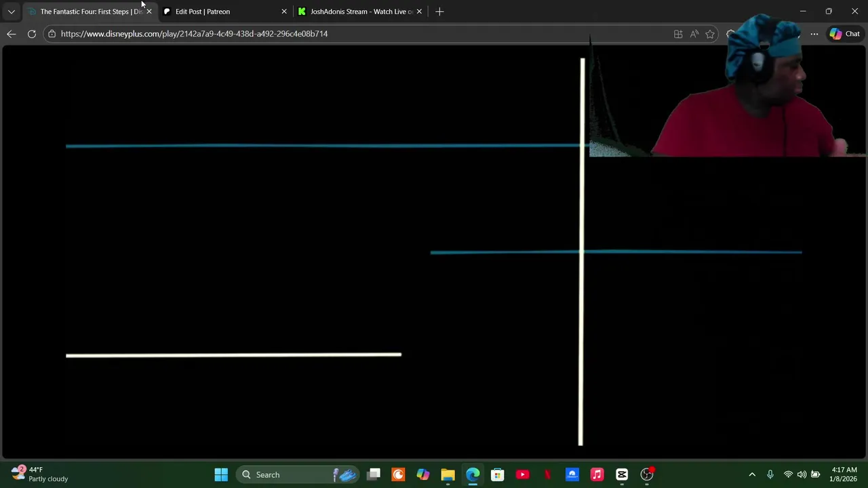
Task: Launch YouTube from taskbar
Action: pyautogui.click(x=522, y=474)
